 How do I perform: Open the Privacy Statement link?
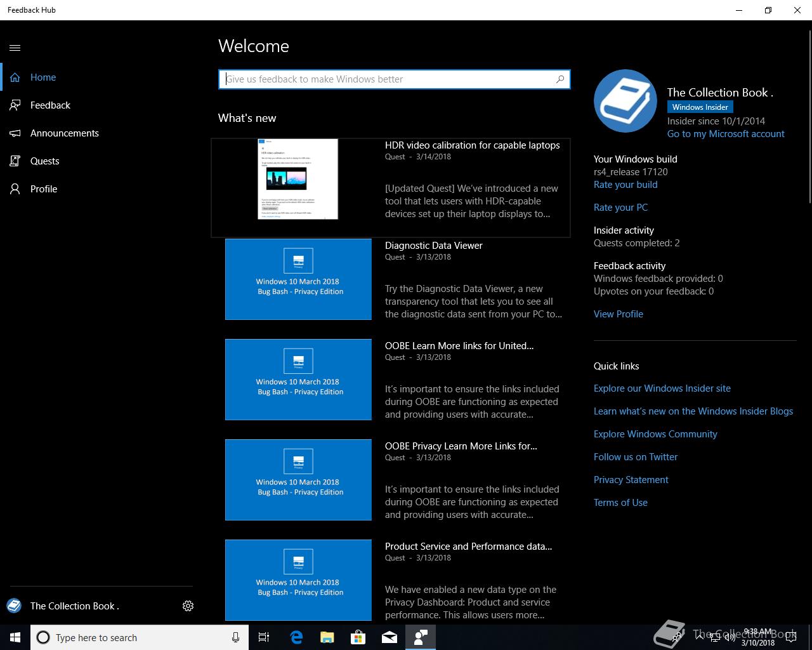click(x=631, y=480)
